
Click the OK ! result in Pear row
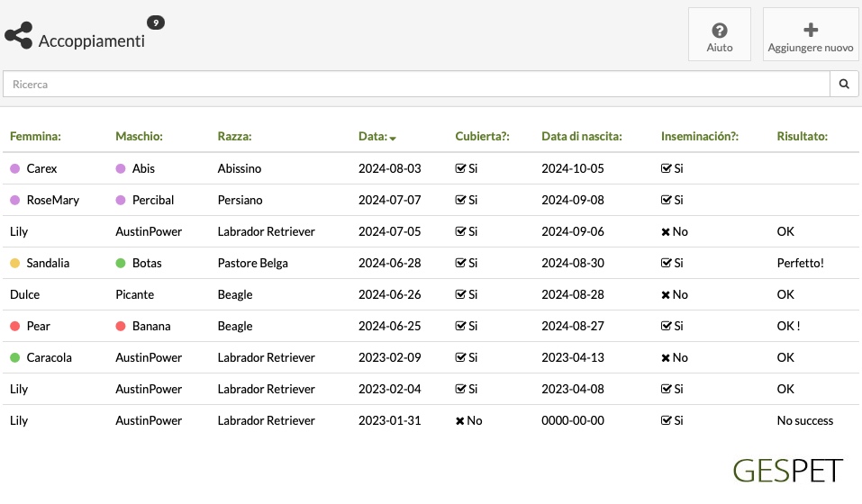point(788,326)
